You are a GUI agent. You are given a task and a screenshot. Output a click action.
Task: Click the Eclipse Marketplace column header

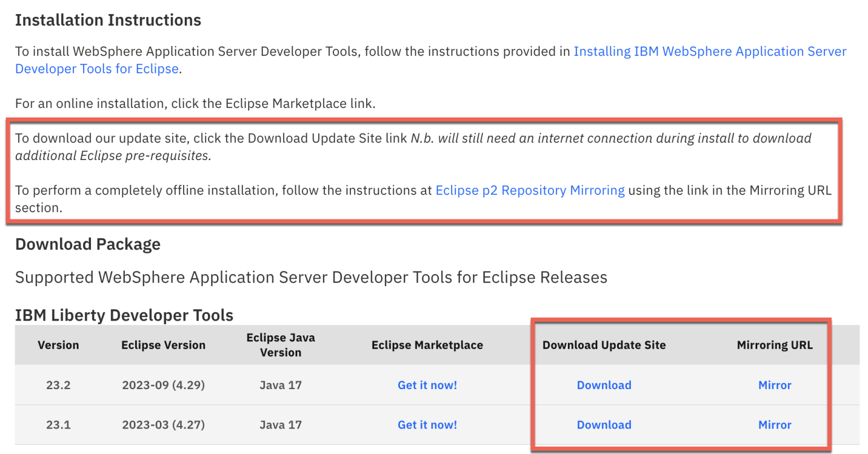click(x=427, y=345)
